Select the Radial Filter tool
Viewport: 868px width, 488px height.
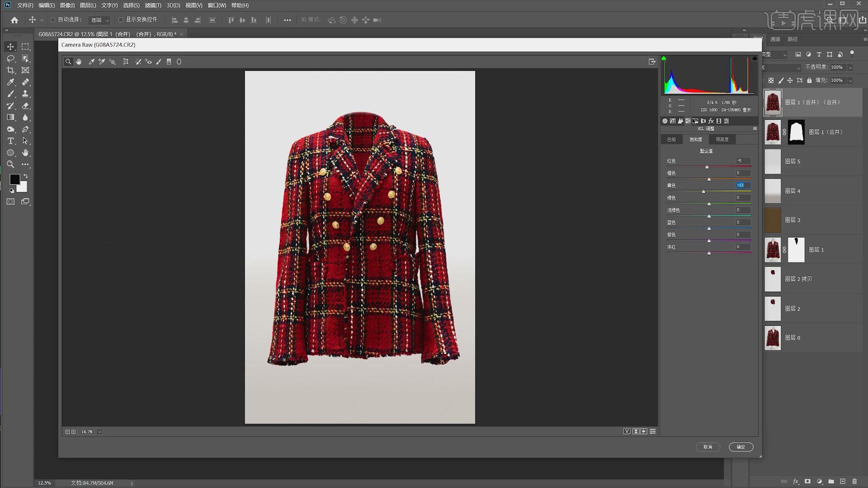click(x=179, y=62)
